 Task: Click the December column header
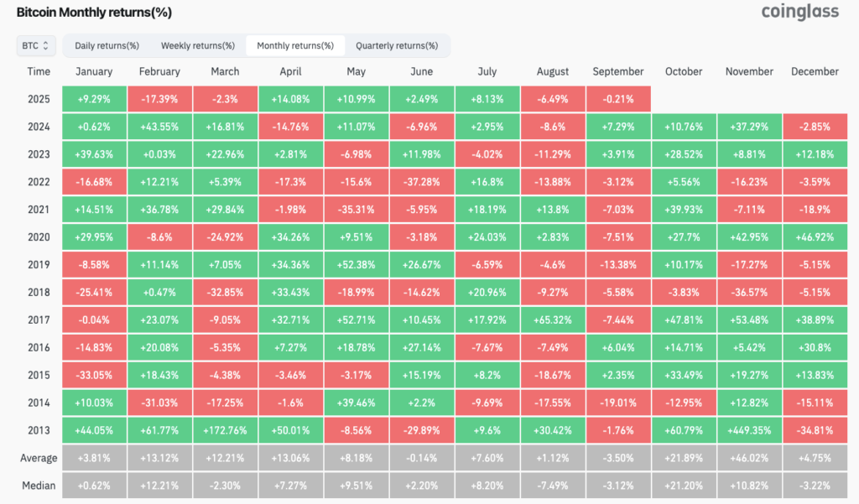[815, 71]
